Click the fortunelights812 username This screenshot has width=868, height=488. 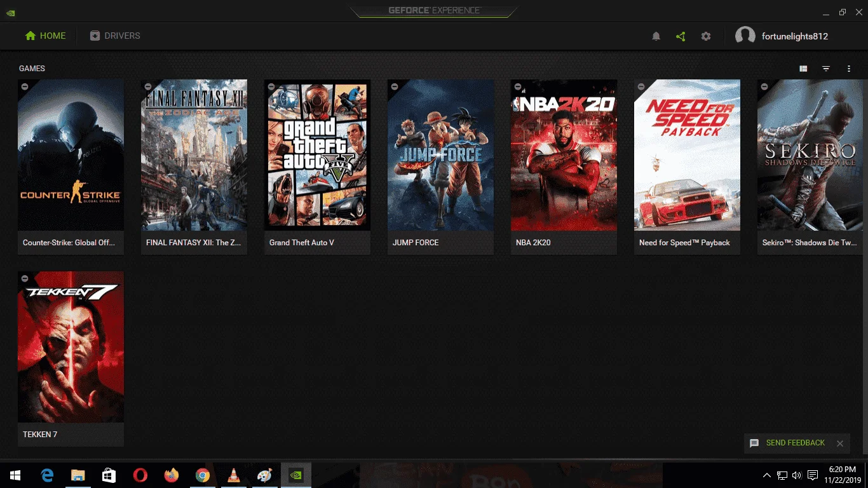coord(795,36)
